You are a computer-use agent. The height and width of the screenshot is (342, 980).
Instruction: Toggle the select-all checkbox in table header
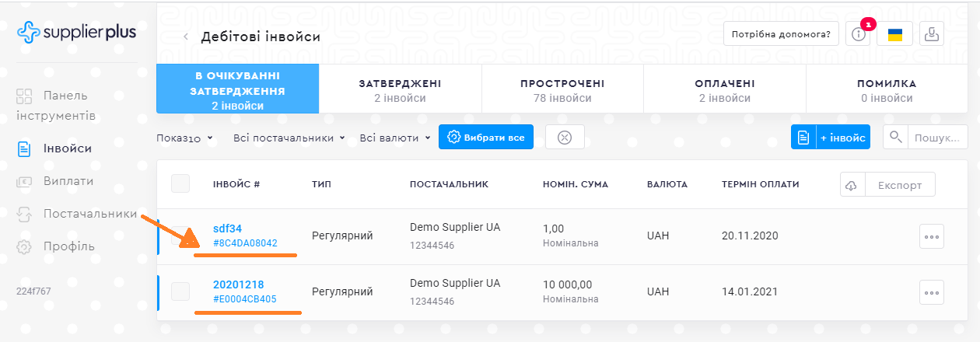(x=180, y=183)
